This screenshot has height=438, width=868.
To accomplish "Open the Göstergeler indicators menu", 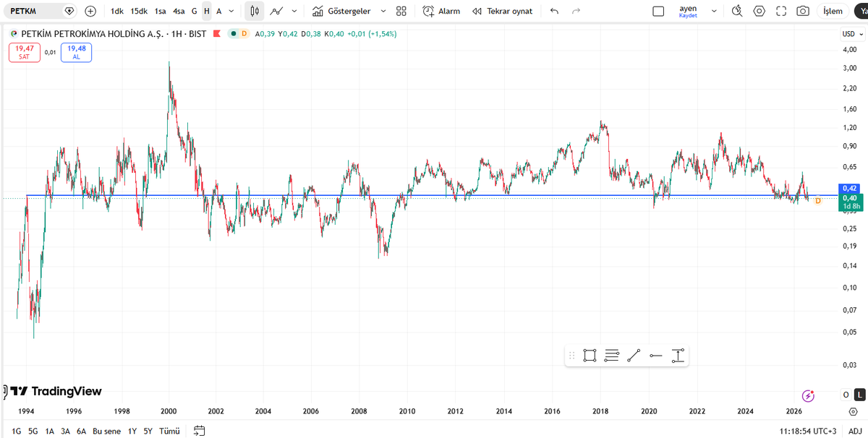I will tap(341, 11).
